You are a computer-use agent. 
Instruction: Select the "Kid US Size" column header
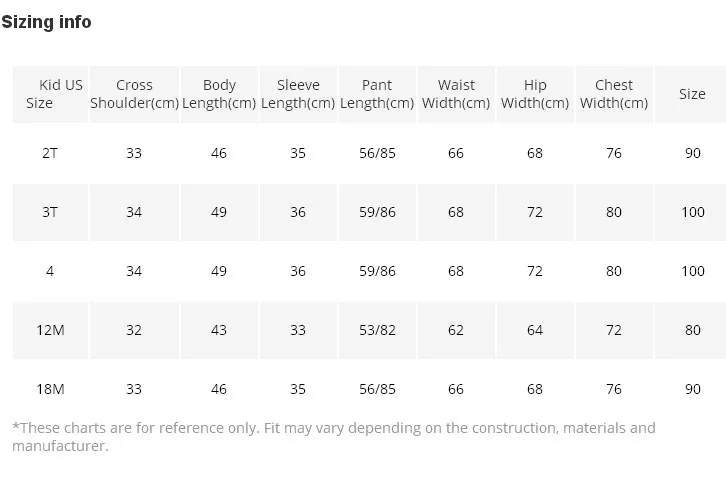pos(50,94)
